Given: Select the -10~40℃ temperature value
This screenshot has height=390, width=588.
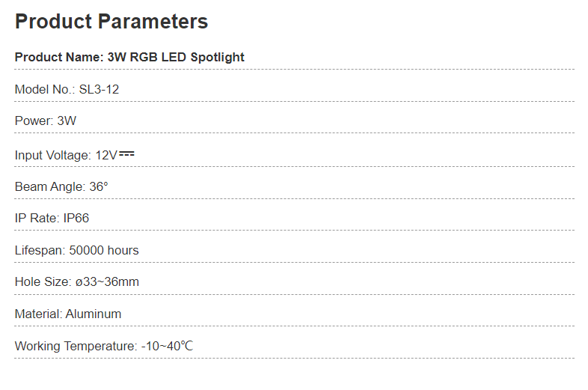Looking at the screenshot, I should 168,347.
